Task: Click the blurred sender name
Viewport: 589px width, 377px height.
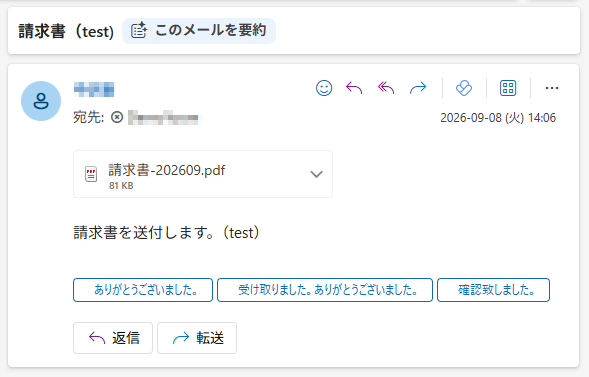Action: coord(94,89)
